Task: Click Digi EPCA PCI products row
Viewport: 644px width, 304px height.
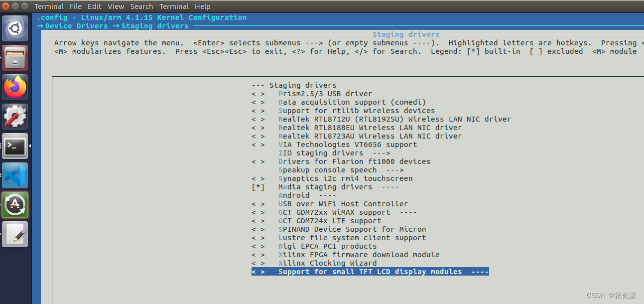Action: click(x=314, y=246)
